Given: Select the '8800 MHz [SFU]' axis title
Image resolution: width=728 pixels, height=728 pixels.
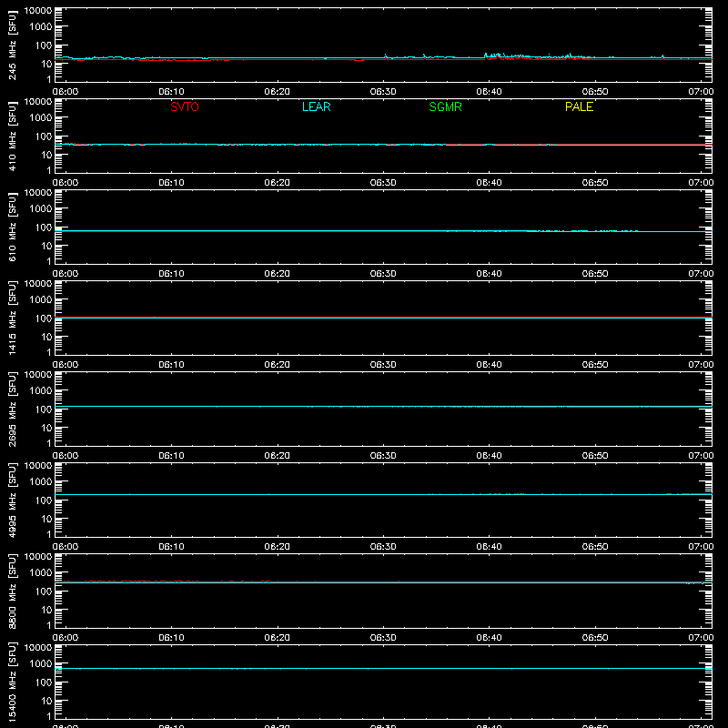Looking at the screenshot, I should (x=12, y=591).
